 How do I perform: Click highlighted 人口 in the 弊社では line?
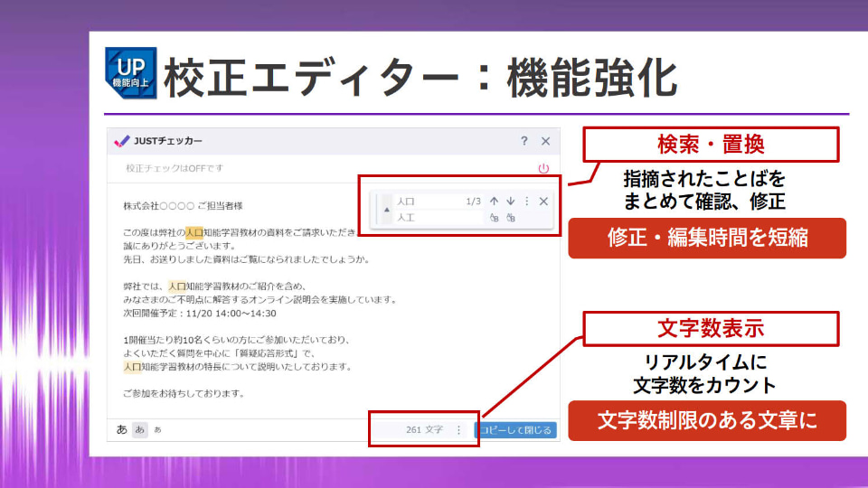coord(177,286)
